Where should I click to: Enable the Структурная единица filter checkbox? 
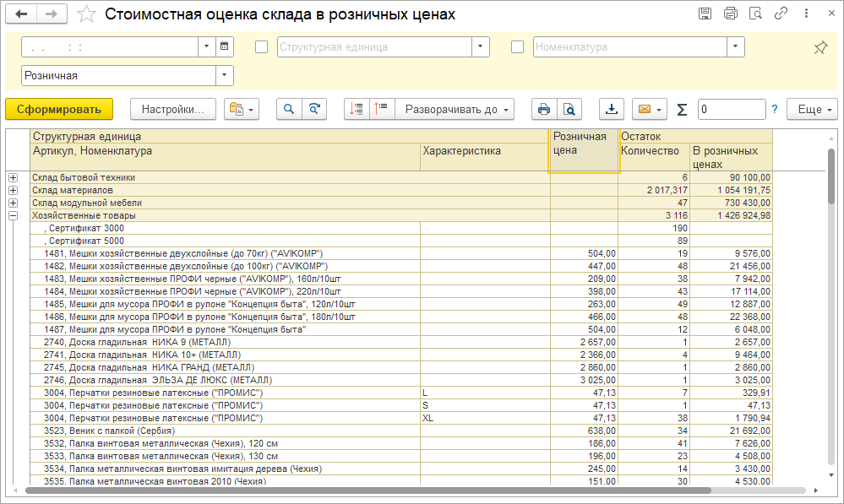(262, 47)
